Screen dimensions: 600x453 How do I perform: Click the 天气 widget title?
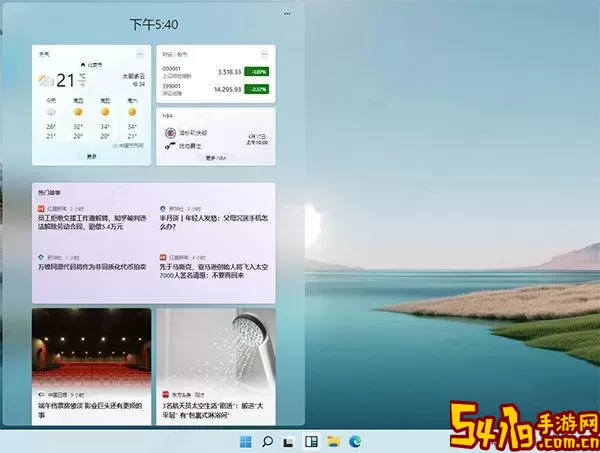pos(44,54)
